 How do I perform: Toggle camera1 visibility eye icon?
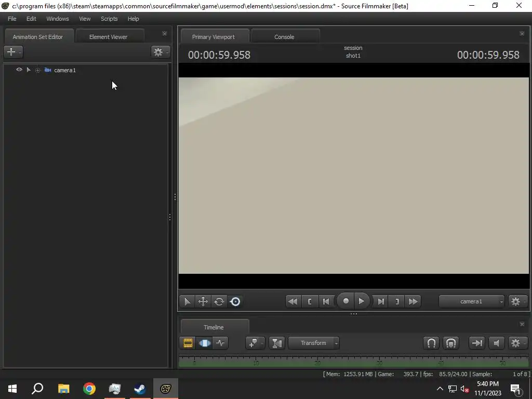(x=19, y=70)
